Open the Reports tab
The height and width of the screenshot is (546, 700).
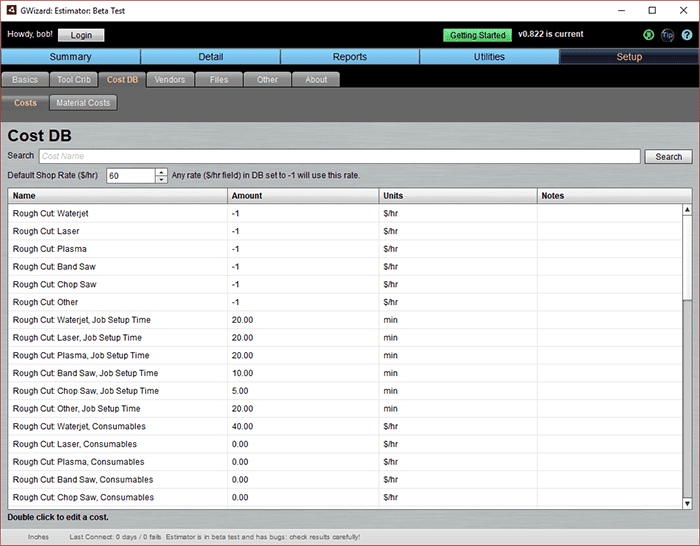point(350,57)
